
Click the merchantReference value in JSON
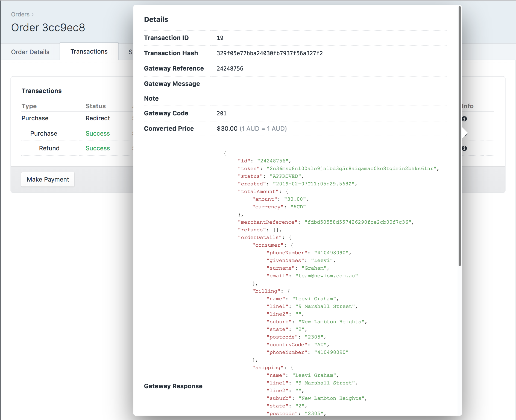pos(358,222)
